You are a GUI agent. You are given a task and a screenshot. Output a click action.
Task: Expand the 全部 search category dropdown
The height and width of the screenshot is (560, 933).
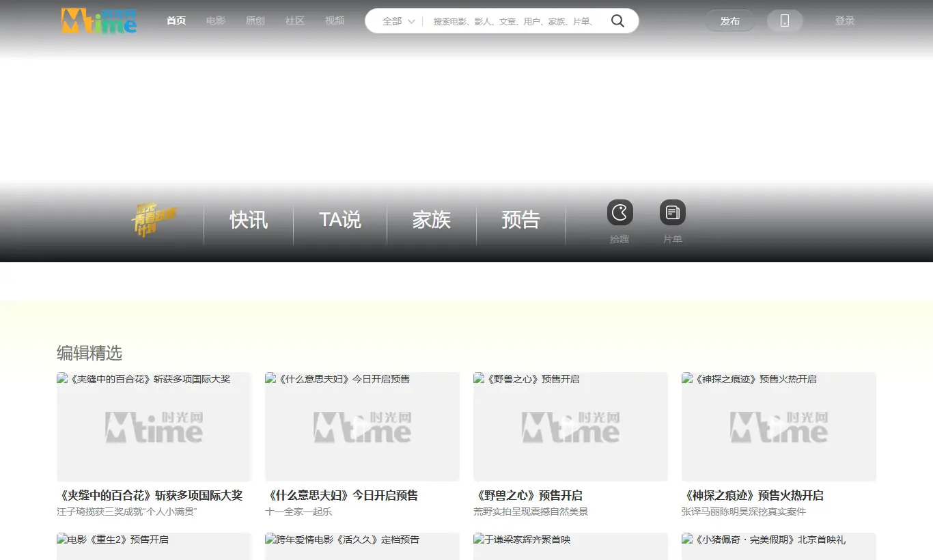pyautogui.click(x=399, y=21)
